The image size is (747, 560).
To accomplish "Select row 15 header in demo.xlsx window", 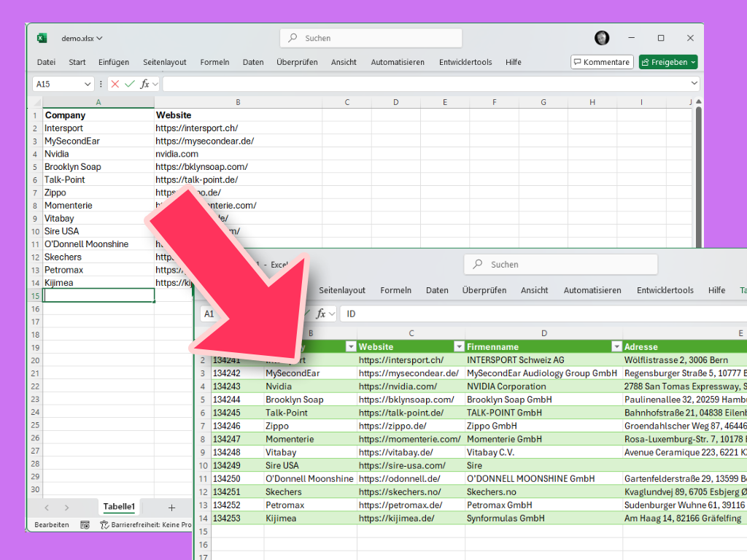I will tap(35, 296).
